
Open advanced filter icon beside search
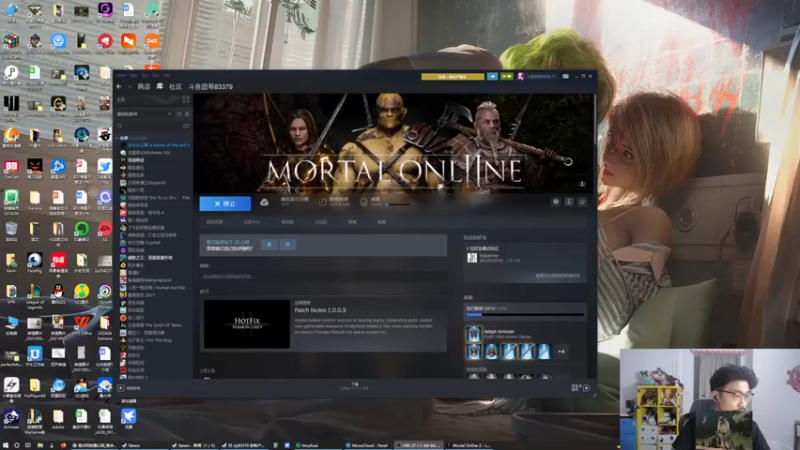[186, 126]
